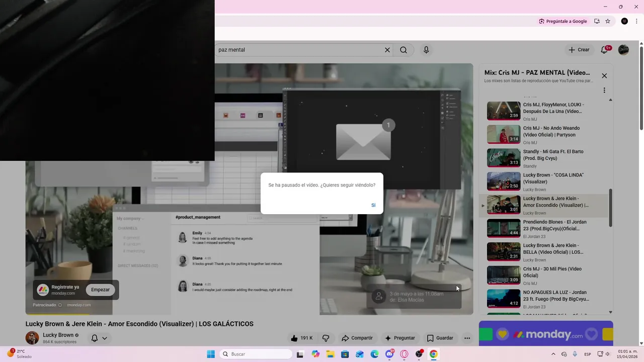Play 'Después De La Una' thumbnail in the Mix

tap(504, 111)
